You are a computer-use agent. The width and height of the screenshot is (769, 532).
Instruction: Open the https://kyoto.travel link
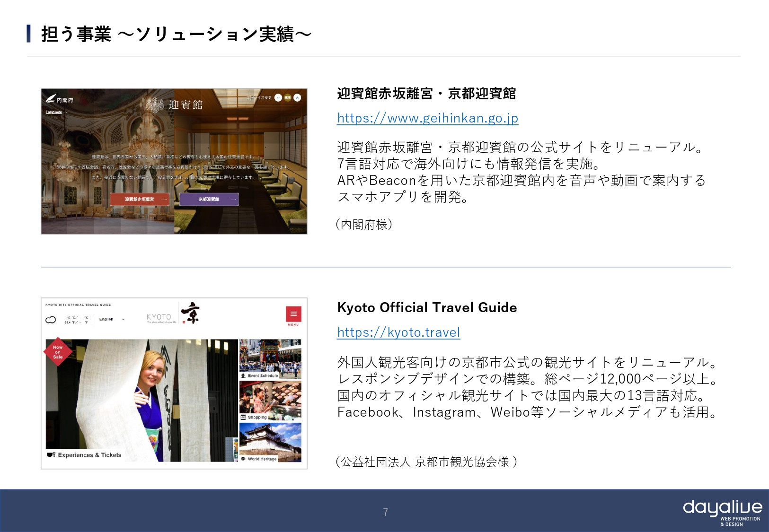tap(398, 332)
